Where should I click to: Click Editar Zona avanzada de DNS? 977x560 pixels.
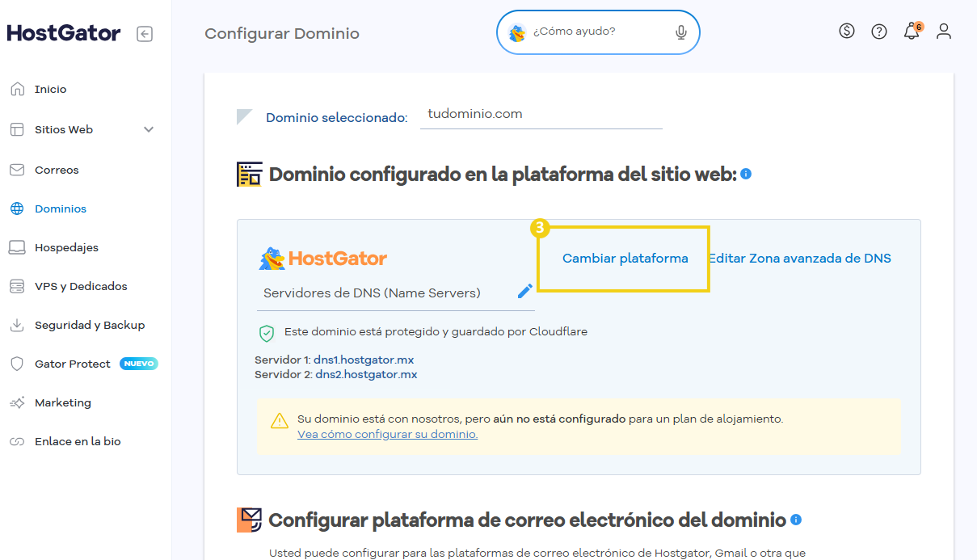pos(800,259)
